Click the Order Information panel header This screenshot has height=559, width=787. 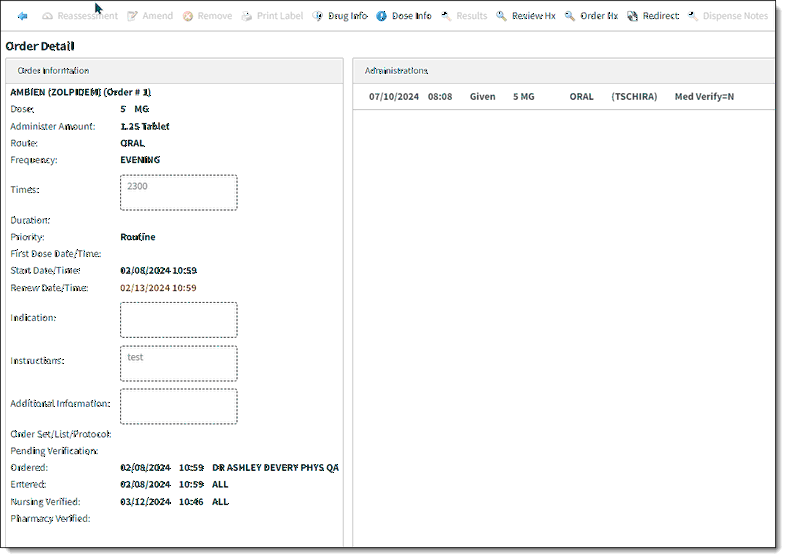174,71
